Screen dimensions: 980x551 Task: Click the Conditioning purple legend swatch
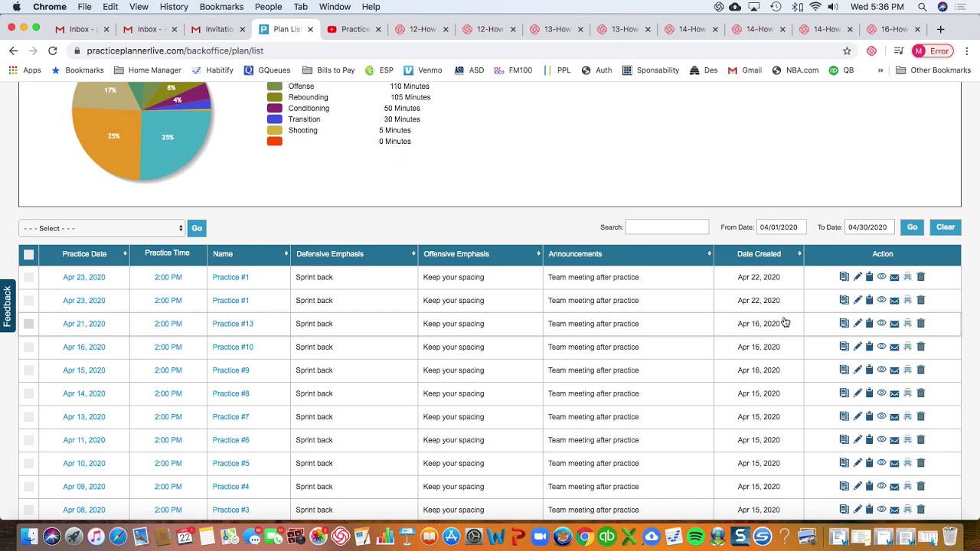click(274, 108)
